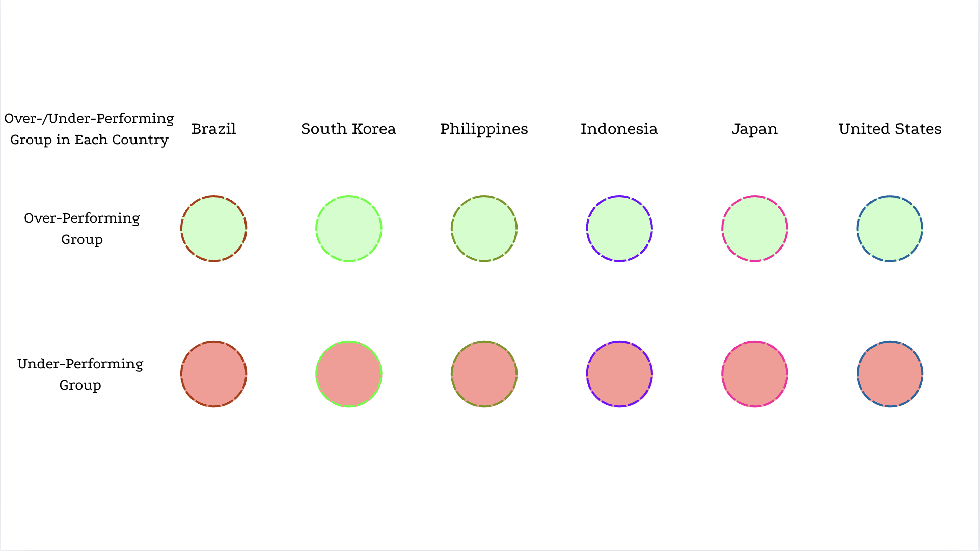
Task: Click the Indonesia column header
Action: pos(619,129)
